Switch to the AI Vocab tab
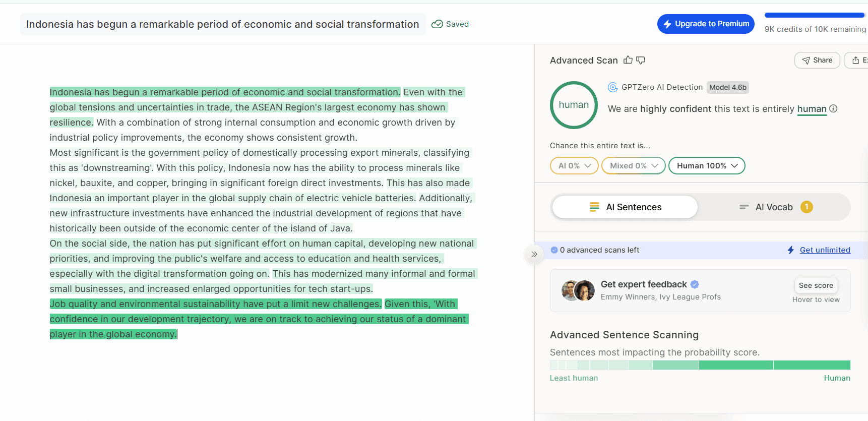This screenshot has width=868, height=421. coord(774,207)
